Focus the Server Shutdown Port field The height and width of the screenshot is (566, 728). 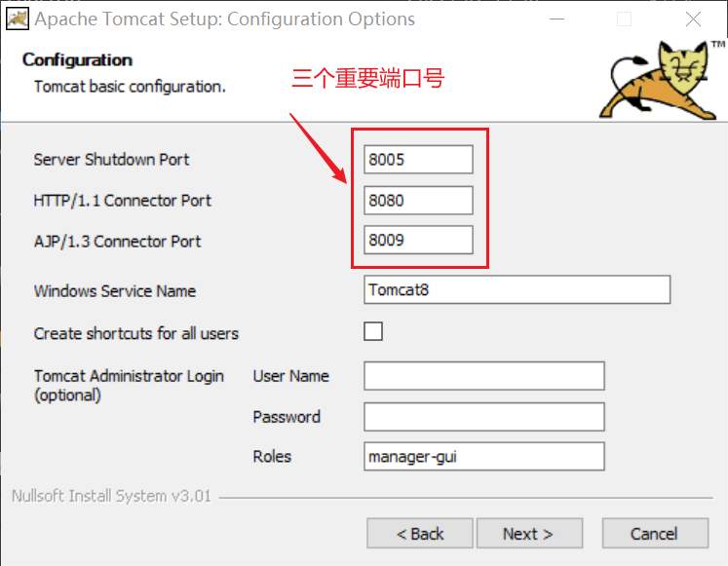click(x=418, y=160)
